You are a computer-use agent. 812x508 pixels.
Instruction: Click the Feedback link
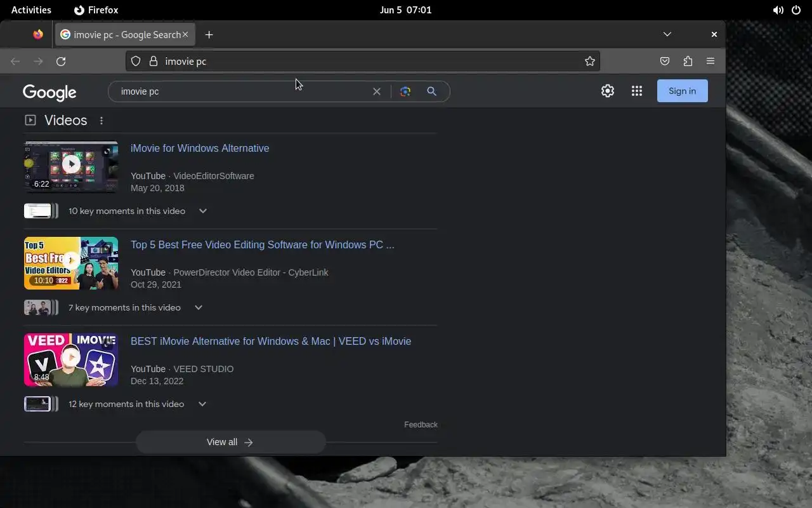(x=421, y=425)
